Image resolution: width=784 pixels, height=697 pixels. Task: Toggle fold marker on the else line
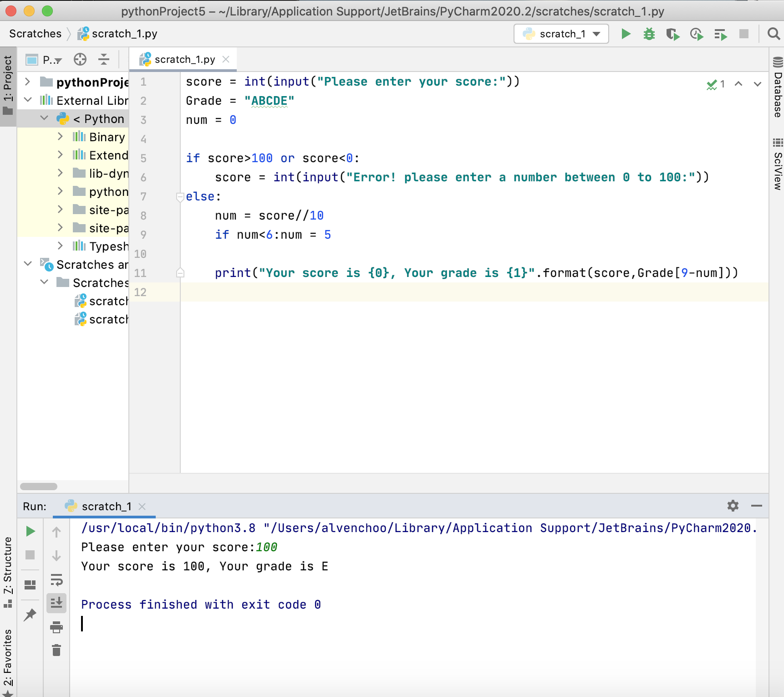tap(180, 197)
